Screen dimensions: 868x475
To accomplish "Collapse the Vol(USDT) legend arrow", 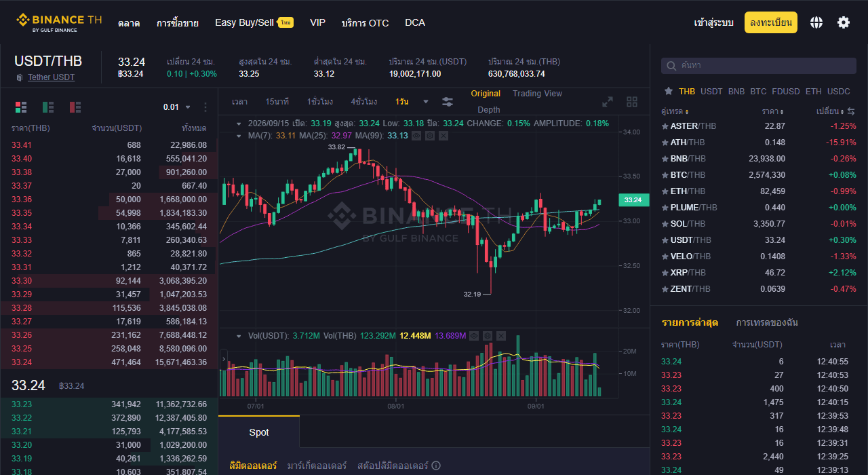I will (239, 336).
